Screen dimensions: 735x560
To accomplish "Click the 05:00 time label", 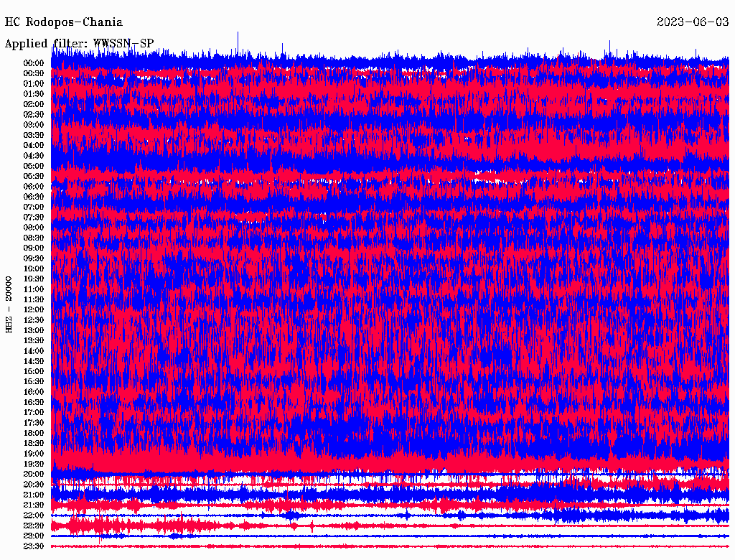I will (34, 166).
